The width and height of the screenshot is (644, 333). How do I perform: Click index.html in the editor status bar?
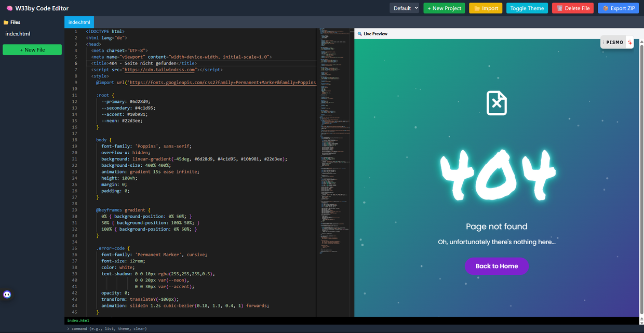[x=78, y=321]
